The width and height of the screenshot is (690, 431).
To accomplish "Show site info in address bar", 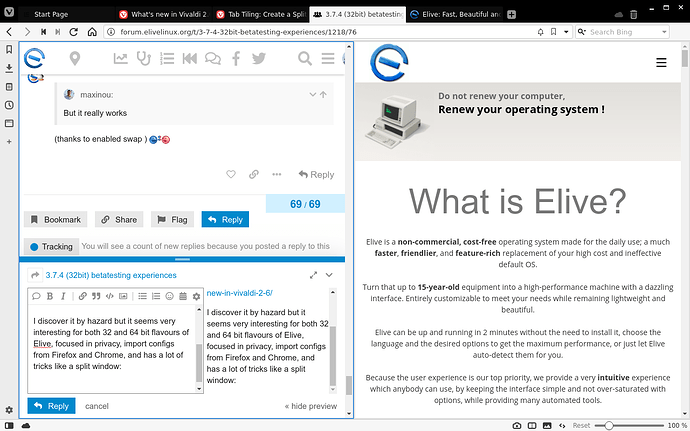I will [x=111, y=32].
